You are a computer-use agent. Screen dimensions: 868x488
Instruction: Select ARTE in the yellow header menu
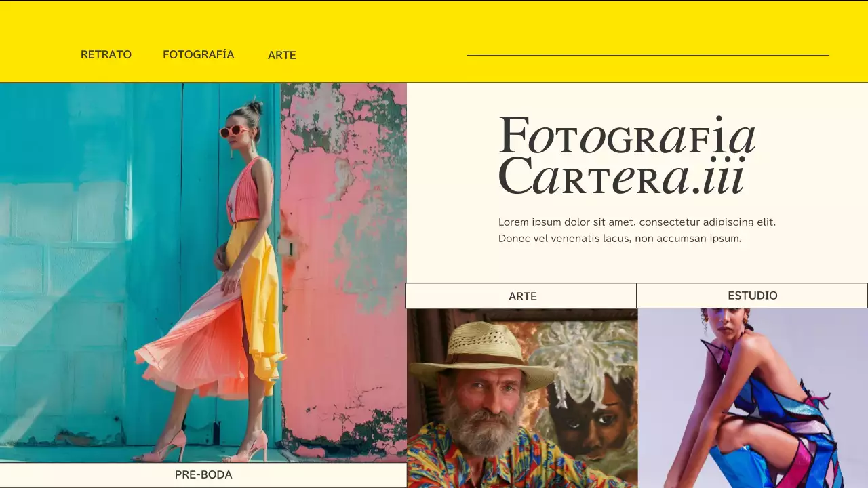pos(281,56)
